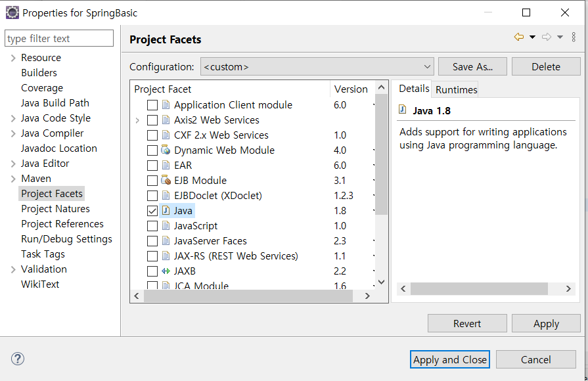
Task: Check the EAR facet checkbox
Action: pos(152,166)
